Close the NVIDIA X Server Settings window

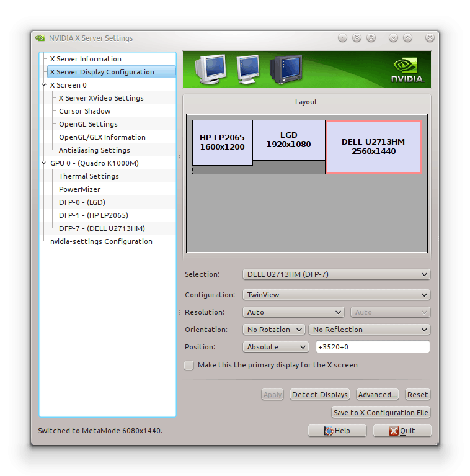(x=430, y=38)
